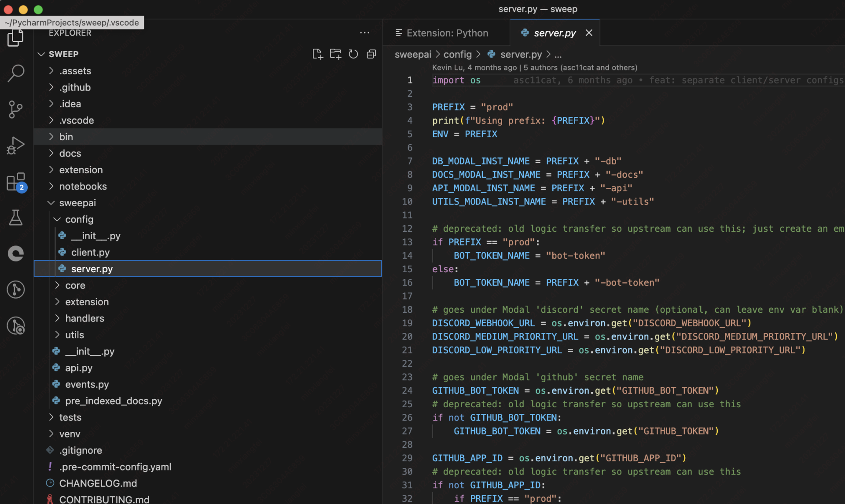Open the Extensions view with badge
Screen dimensions: 845x504
(16, 182)
